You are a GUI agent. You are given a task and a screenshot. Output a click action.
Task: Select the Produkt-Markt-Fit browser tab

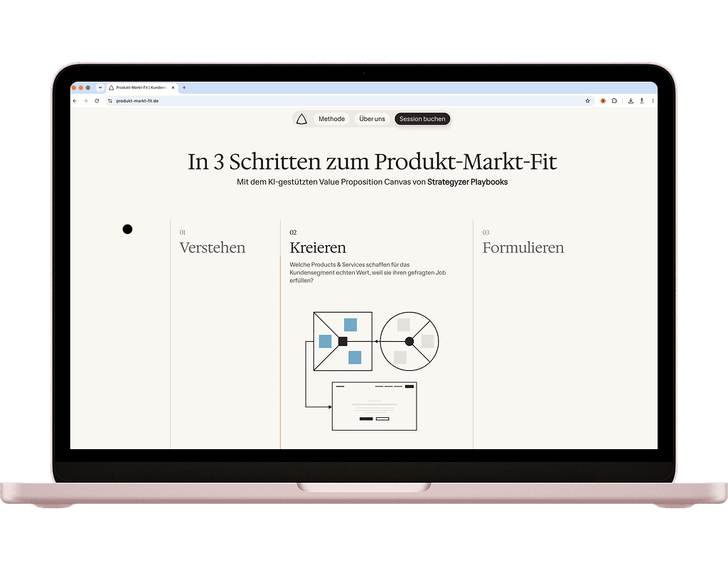tap(141, 87)
